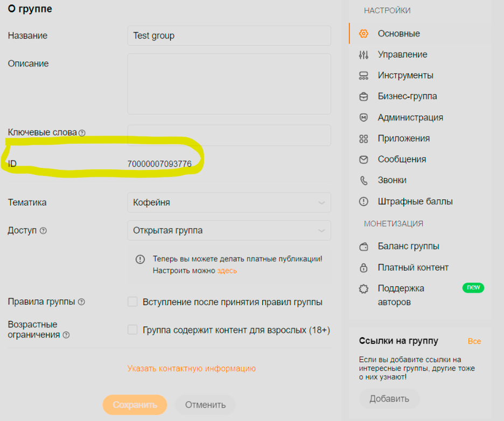Open Баланс группы menu item
The height and width of the screenshot is (421, 504).
click(408, 246)
